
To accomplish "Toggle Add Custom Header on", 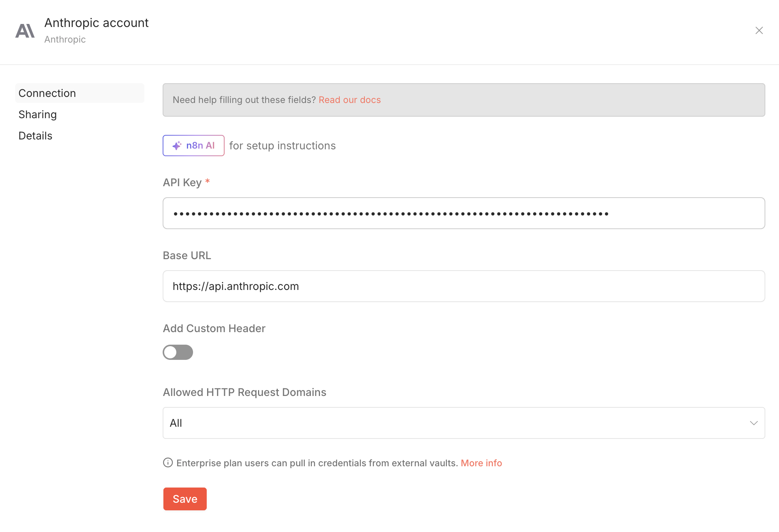I will point(178,352).
